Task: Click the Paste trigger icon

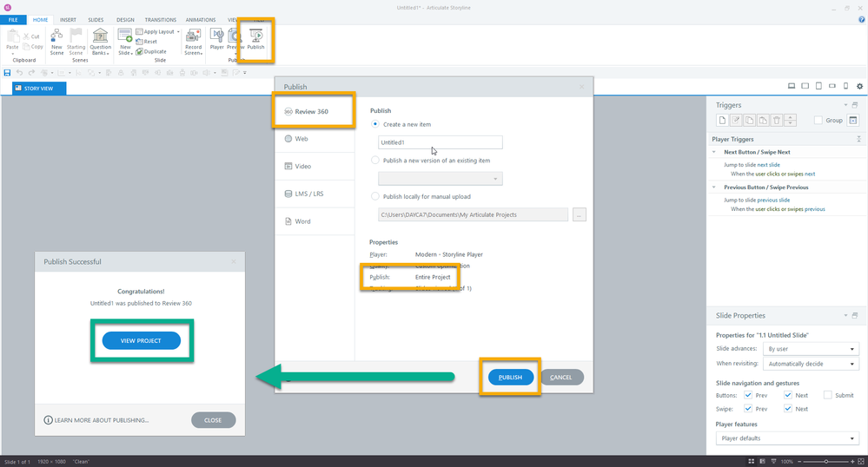Action: pyautogui.click(x=763, y=120)
